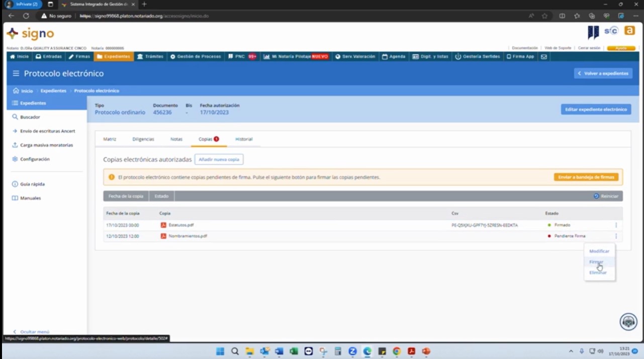Open Microsoft Edge from the Windows taskbar
This screenshot has width=644, height=359.
pyautogui.click(x=367, y=351)
